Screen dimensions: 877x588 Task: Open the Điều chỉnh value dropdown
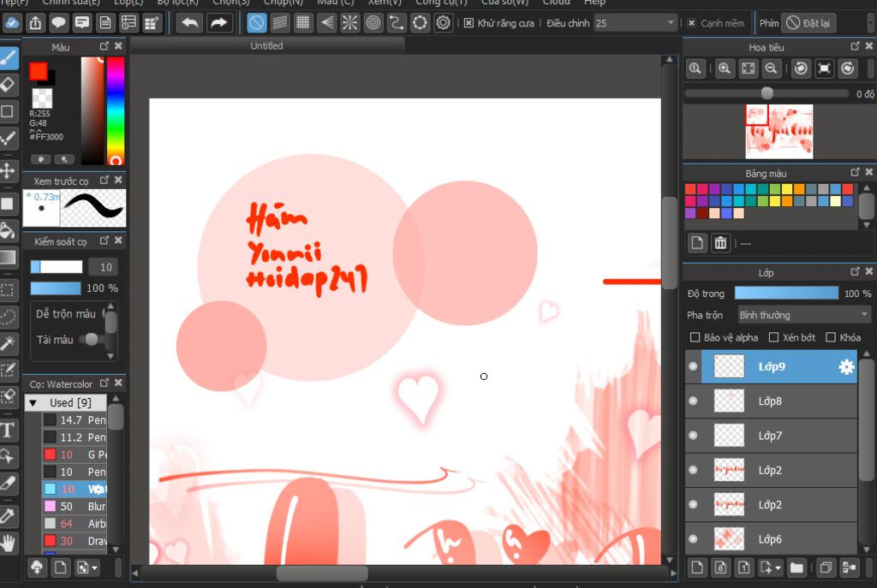[x=671, y=23]
